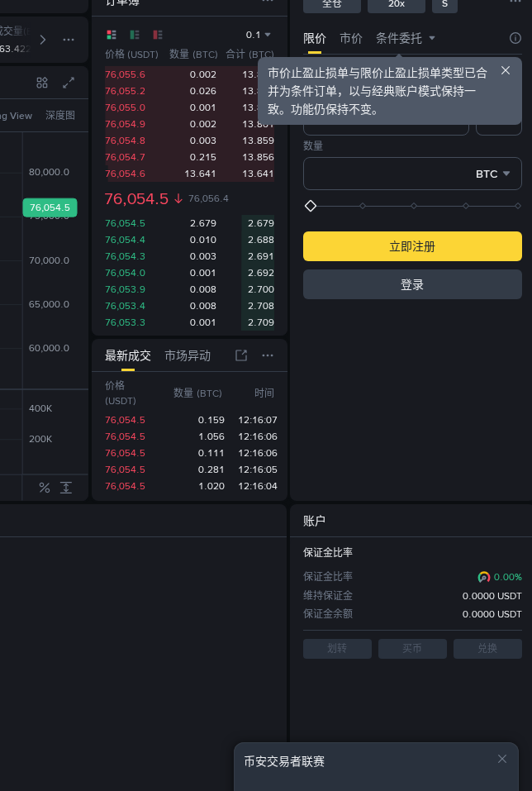This screenshot has height=791, width=532.
Task: Show only buy orders in order book
Action: pyautogui.click(x=135, y=35)
